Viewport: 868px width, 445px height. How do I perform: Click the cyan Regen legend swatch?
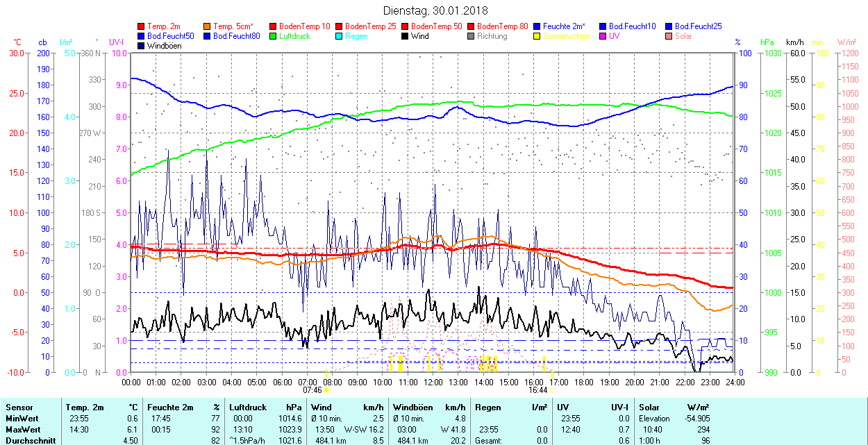coord(340,36)
